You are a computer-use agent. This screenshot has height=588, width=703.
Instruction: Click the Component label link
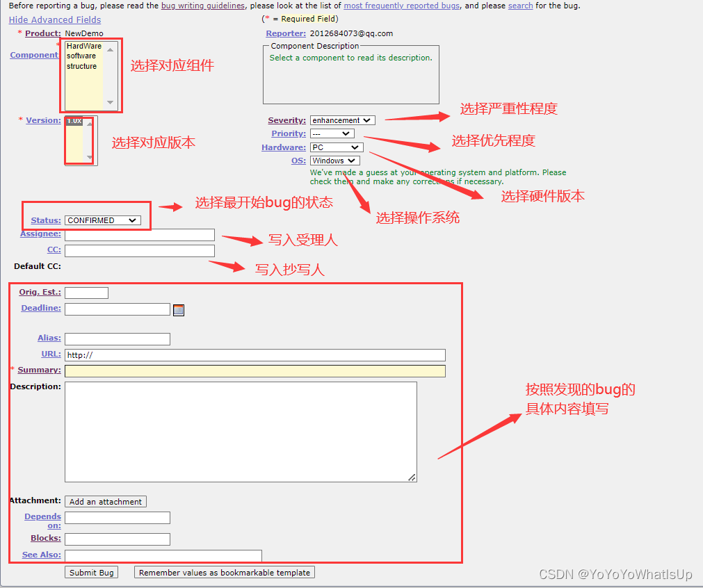[34, 55]
